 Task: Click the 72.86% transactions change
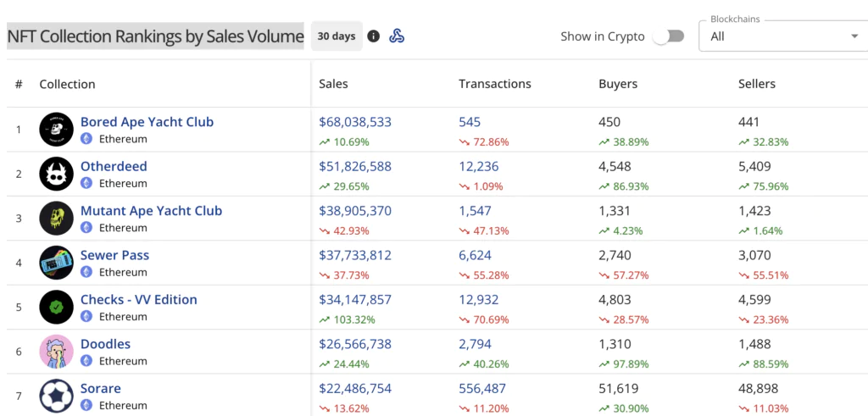(x=484, y=142)
